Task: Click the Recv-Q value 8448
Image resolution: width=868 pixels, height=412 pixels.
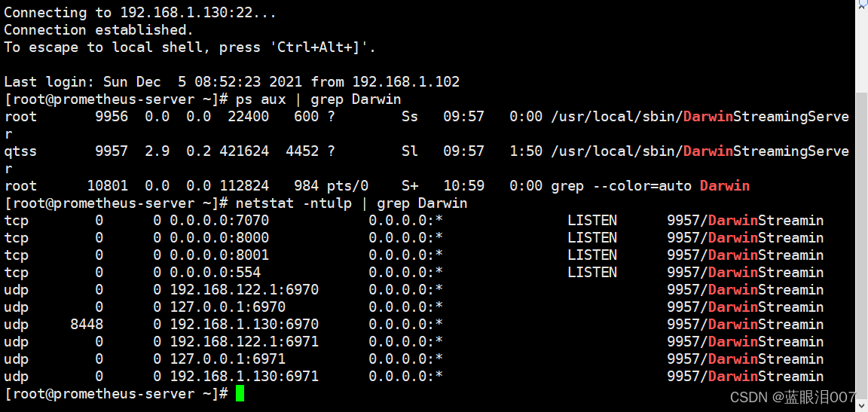Action: coord(87,325)
